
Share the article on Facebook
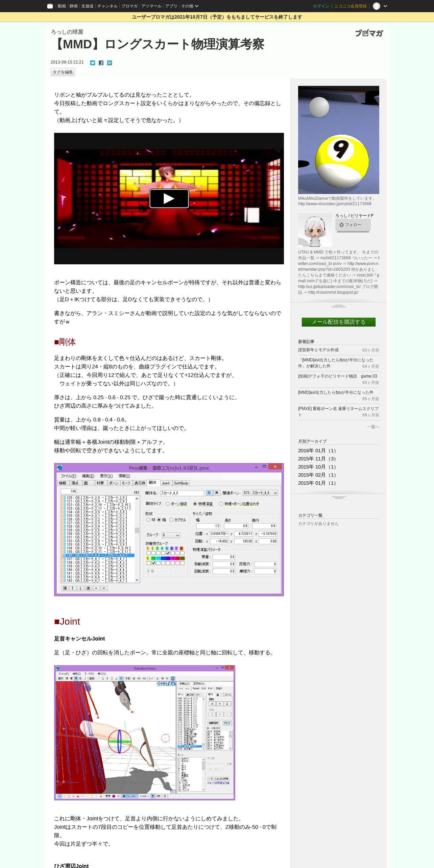point(101,63)
